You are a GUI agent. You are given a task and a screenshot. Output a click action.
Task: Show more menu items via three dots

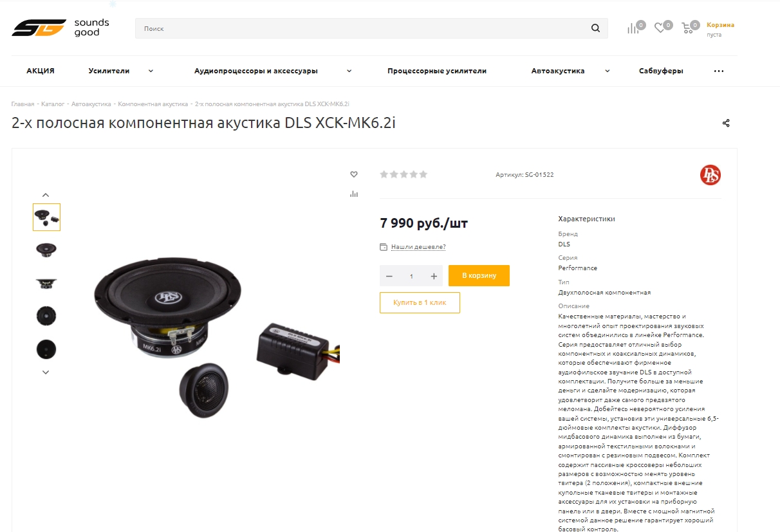[x=719, y=71]
